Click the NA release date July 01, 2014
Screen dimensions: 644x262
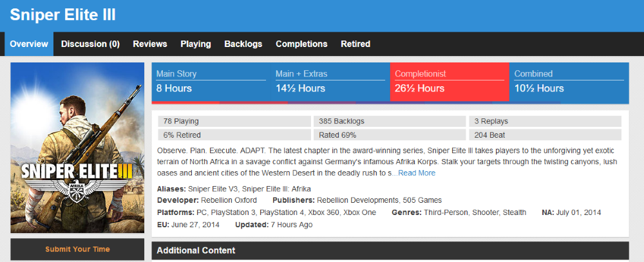579,212
